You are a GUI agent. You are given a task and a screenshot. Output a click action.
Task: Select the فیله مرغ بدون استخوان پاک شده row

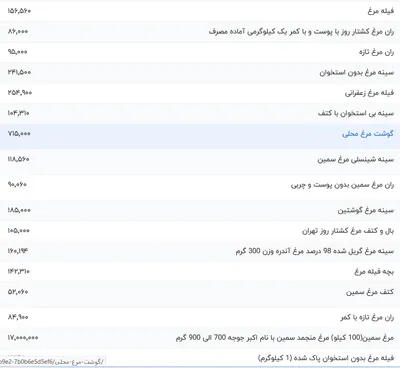[x=200, y=358]
